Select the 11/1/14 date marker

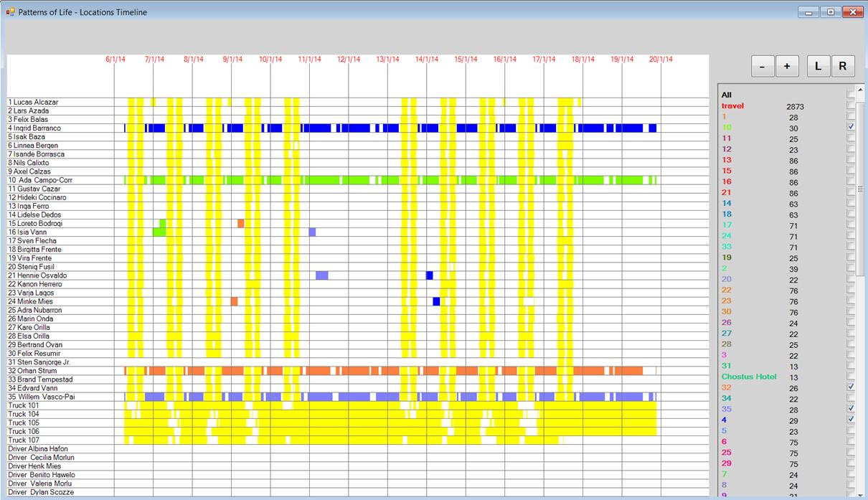pyautogui.click(x=309, y=60)
